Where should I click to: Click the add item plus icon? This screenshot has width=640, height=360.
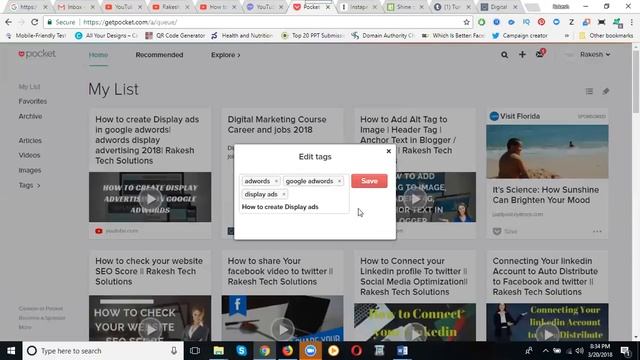pyautogui.click(x=522, y=54)
